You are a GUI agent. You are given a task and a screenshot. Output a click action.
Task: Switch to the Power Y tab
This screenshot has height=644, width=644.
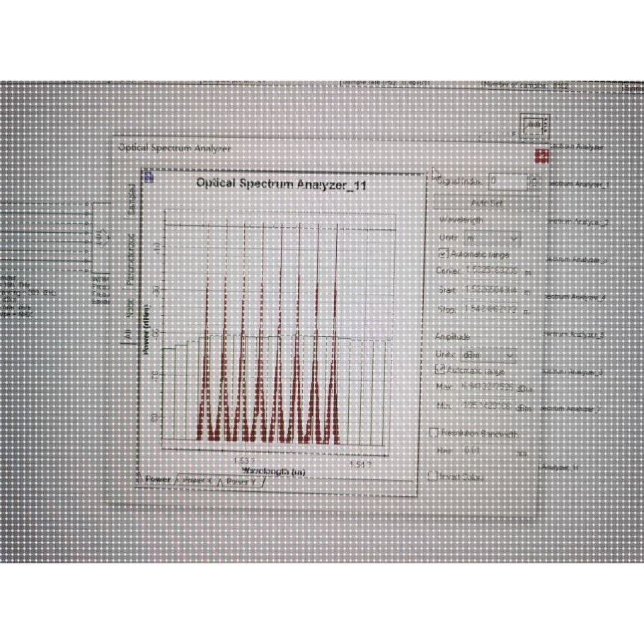coord(239,481)
